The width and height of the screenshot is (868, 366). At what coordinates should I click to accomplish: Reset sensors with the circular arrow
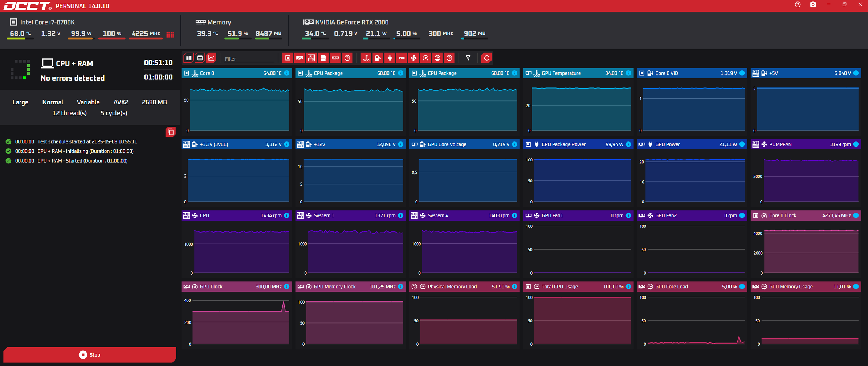tap(486, 58)
